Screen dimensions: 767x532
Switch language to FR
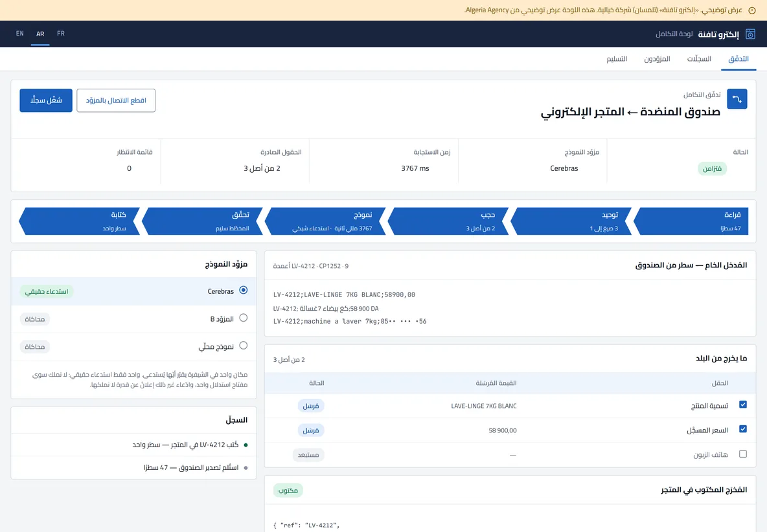pyautogui.click(x=61, y=34)
